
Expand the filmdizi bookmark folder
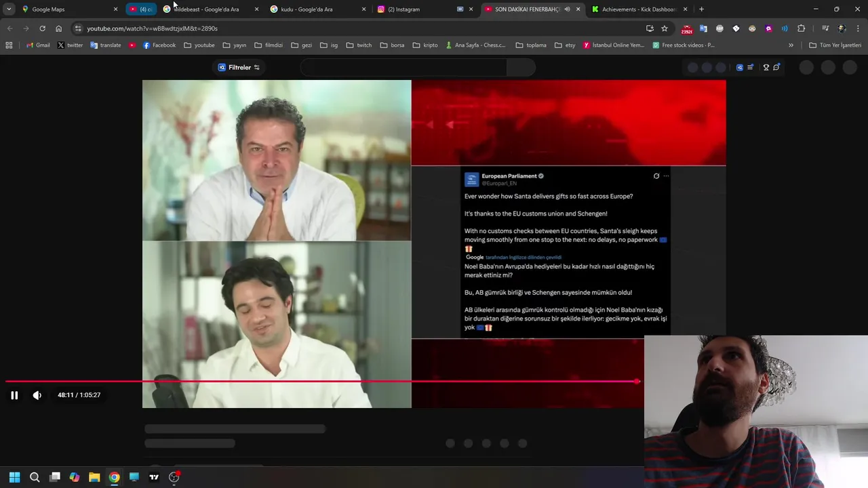[x=269, y=45]
